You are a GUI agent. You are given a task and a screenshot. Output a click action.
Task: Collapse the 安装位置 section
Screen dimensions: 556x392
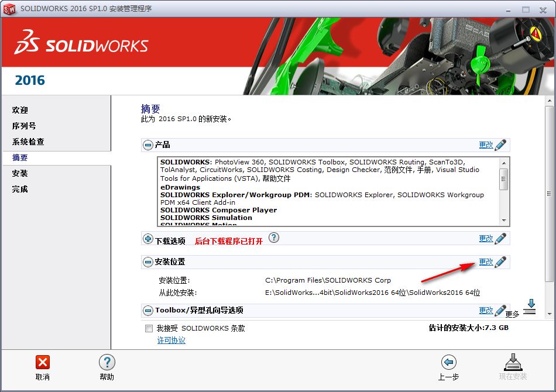[x=147, y=262]
